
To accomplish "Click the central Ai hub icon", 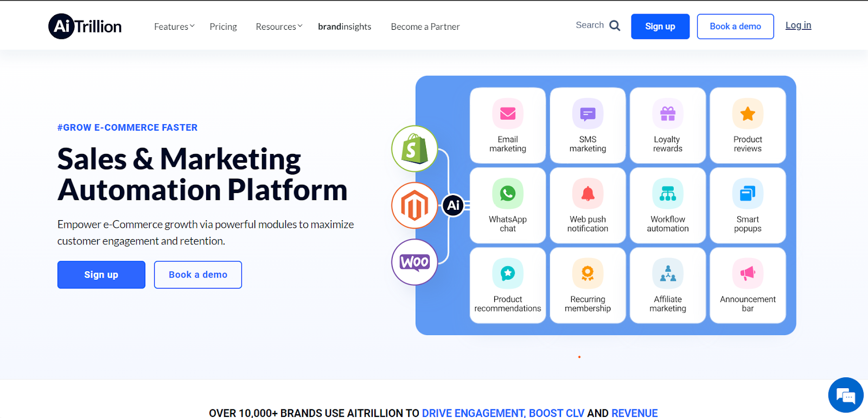I will tap(453, 205).
